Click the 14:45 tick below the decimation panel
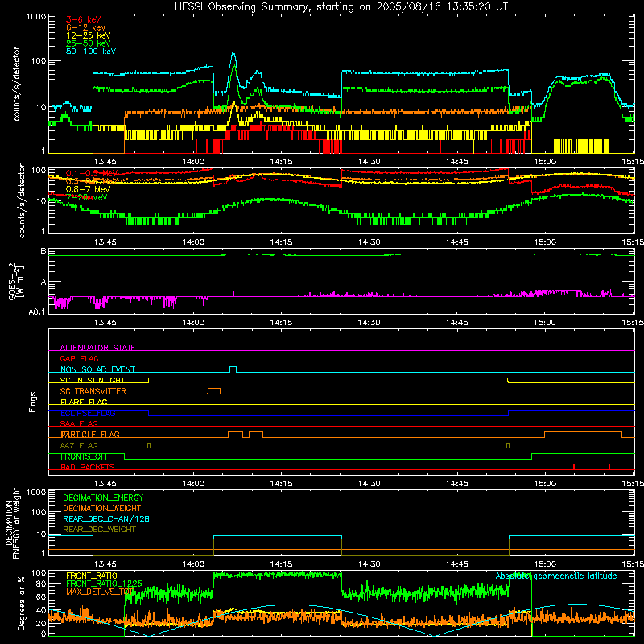 coord(456,563)
